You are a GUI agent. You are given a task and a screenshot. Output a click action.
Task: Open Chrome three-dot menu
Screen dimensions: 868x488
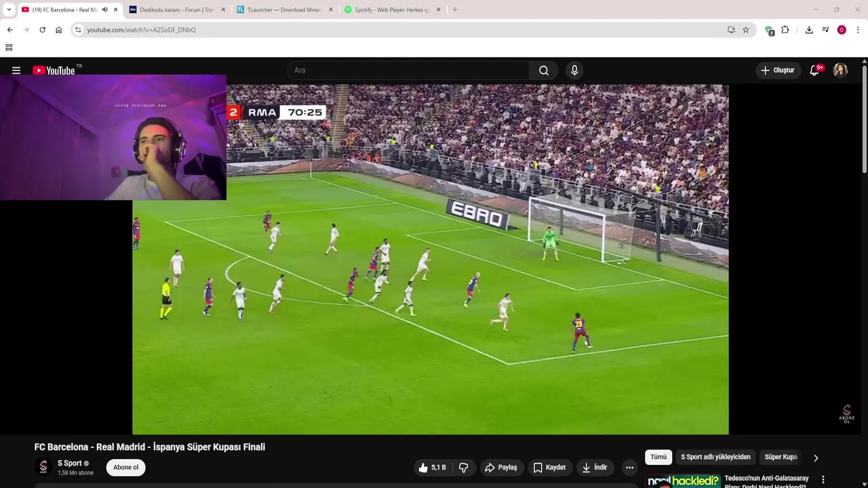click(858, 30)
